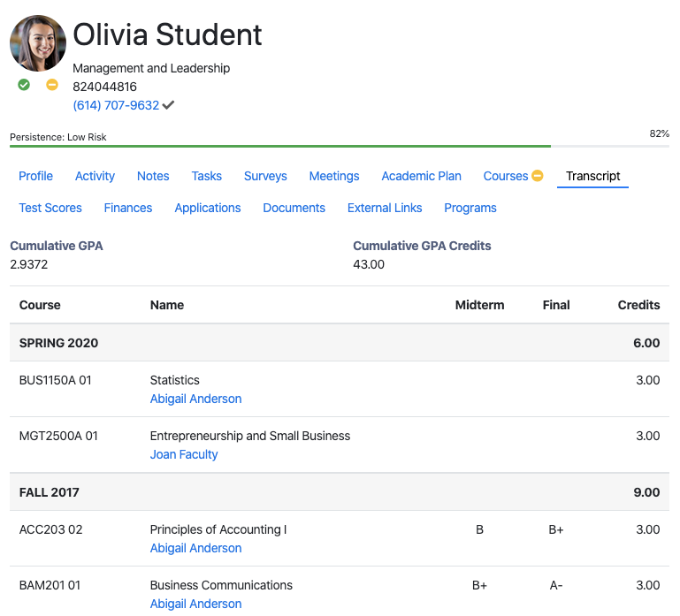Click the student ID 824044816
This screenshot has height=616, width=680.
point(104,87)
